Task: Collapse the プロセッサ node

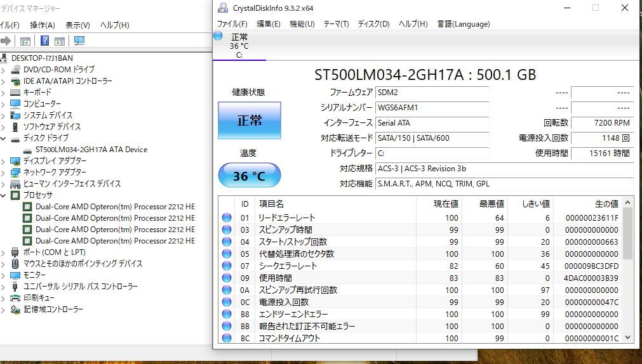Action: 3,195
